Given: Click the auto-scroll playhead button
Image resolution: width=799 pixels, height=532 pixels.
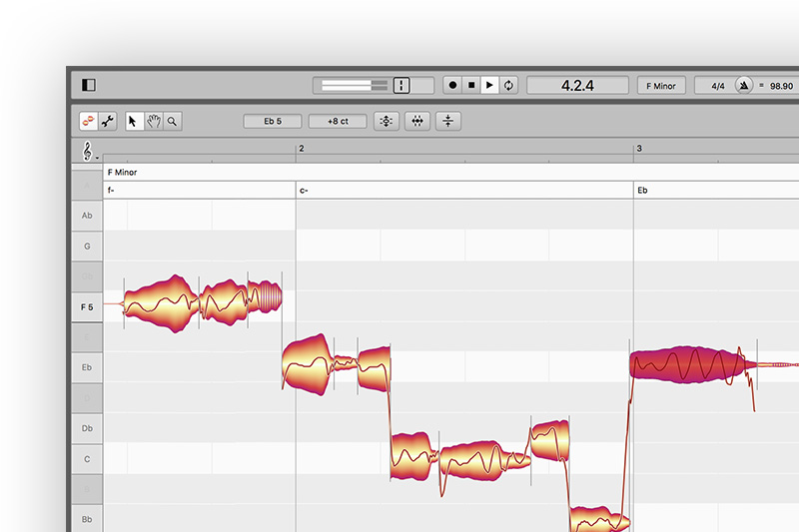Looking at the screenshot, I should pyautogui.click(x=401, y=85).
